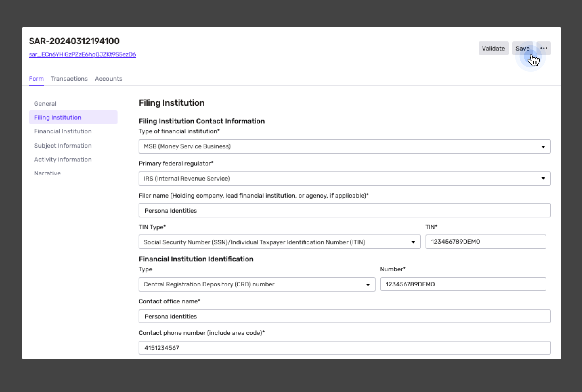Click the Save button
The height and width of the screenshot is (392, 582).
522,48
